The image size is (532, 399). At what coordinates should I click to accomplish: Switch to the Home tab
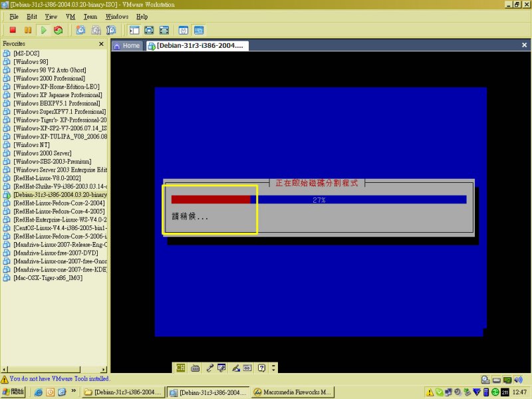click(x=127, y=45)
